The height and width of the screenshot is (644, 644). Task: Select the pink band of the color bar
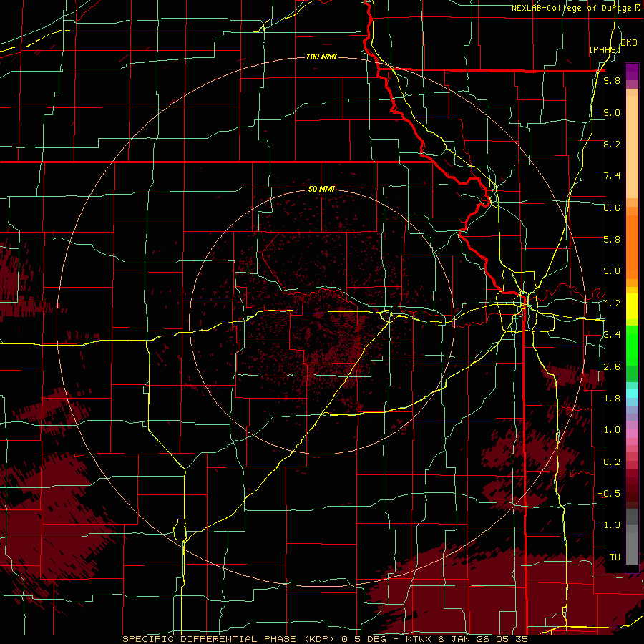632,434
